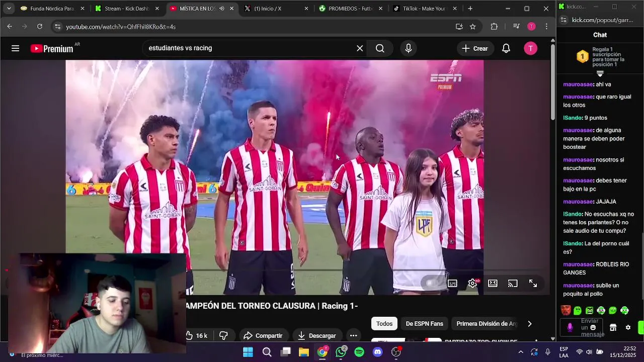This screenshot has width=644, height=362.
Task: Start voice search with microphone
Action: (409, 48)
